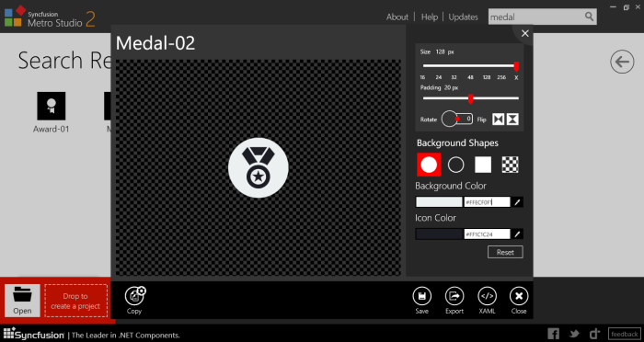Open the XAML code view

[487, 296]
